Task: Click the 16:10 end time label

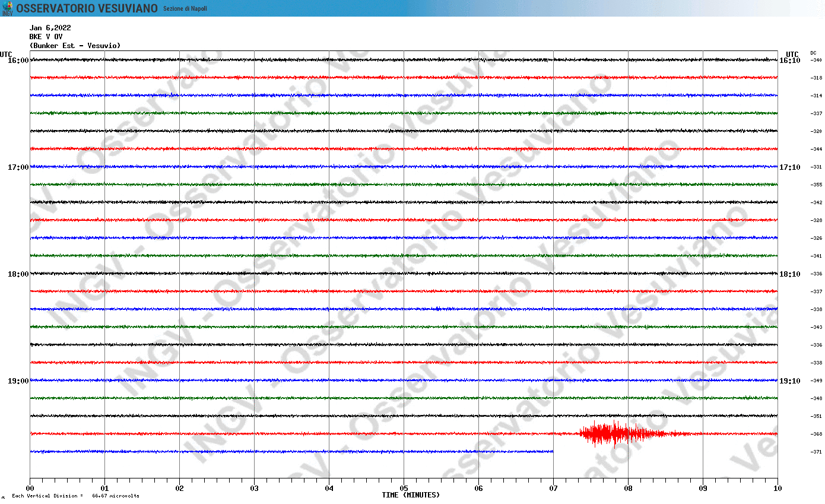Action: coord(789,61)
